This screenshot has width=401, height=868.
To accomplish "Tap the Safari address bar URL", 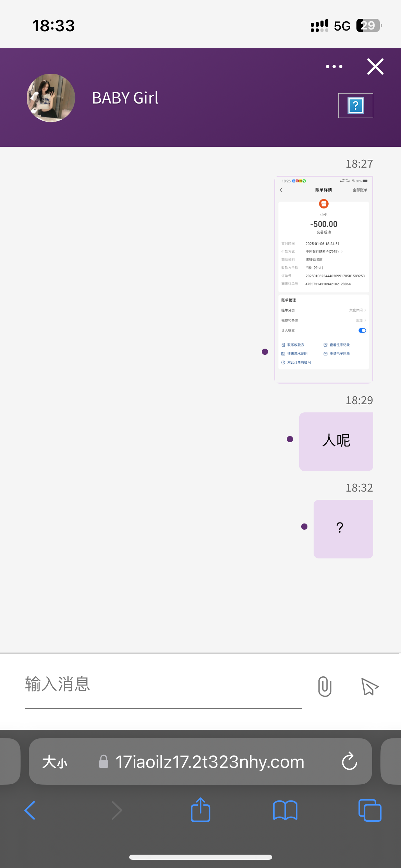I will (210, 762).
